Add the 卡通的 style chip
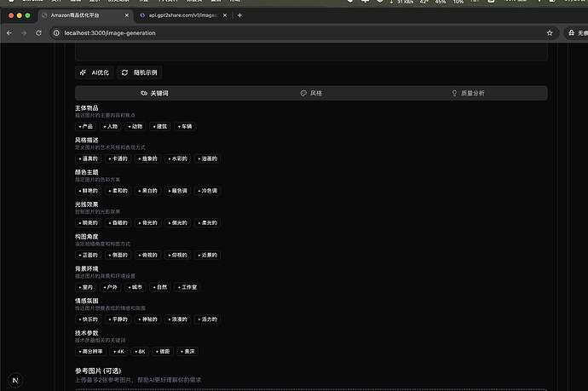Viewport: 588px width, 391px height. point(118,158)
